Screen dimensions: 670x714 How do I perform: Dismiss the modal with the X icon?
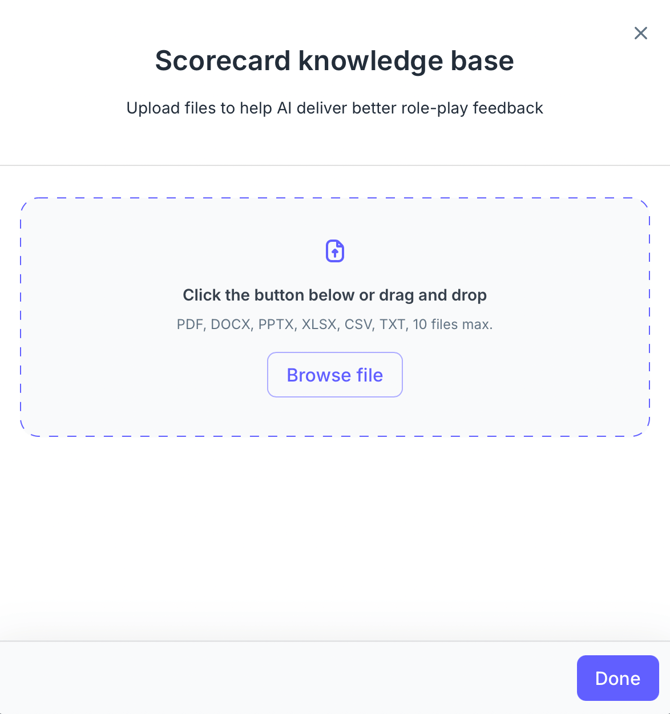(640, 33)
